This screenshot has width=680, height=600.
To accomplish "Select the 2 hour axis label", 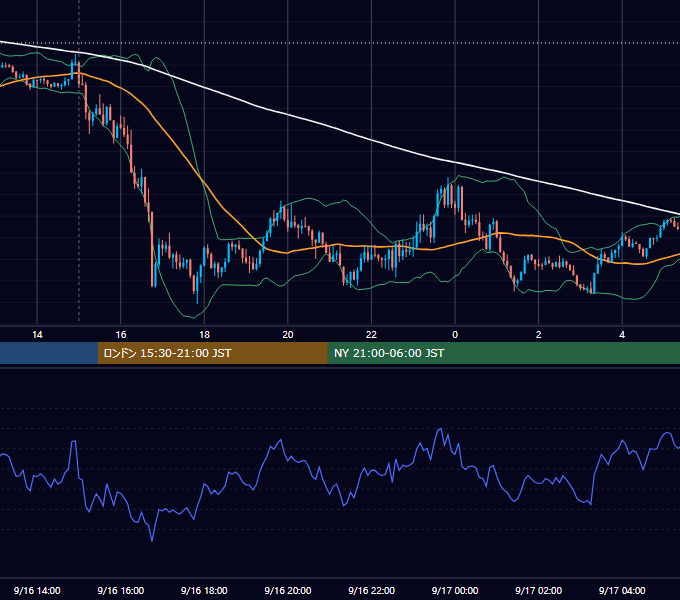I will tap(539, 335).
